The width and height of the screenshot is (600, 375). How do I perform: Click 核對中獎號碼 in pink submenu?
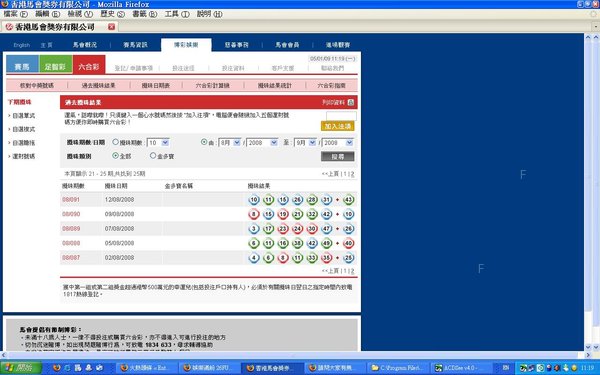point(37,85)
